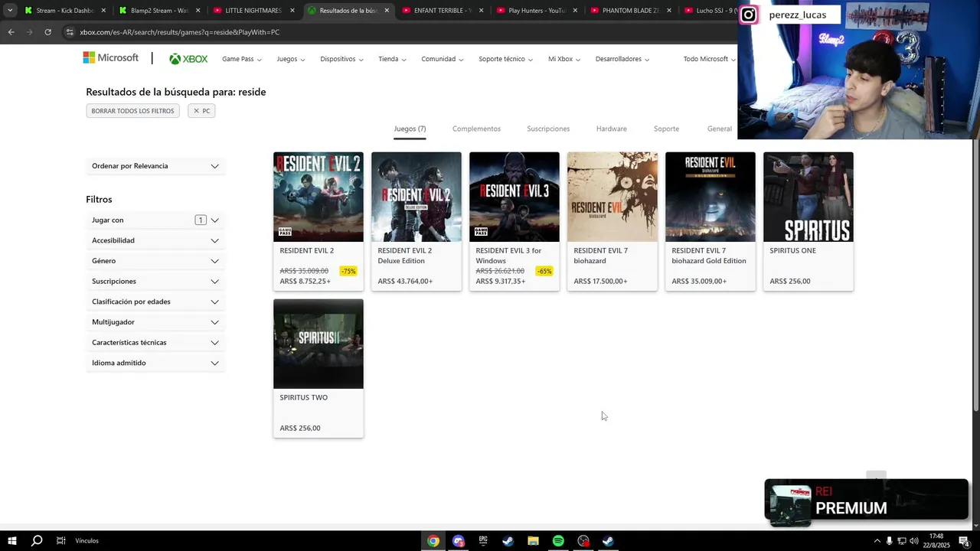Expand the Jugar con filter
980x551 pixels.
tap(155, 220)
